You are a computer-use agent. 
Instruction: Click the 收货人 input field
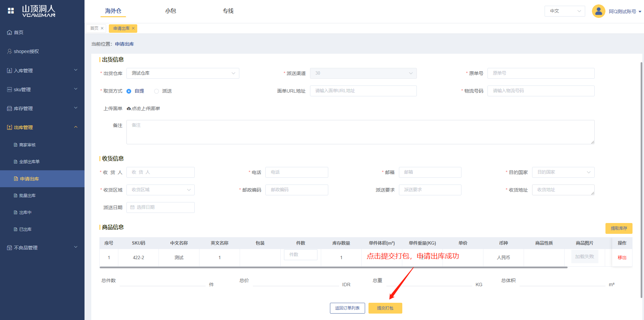point(160,172)
